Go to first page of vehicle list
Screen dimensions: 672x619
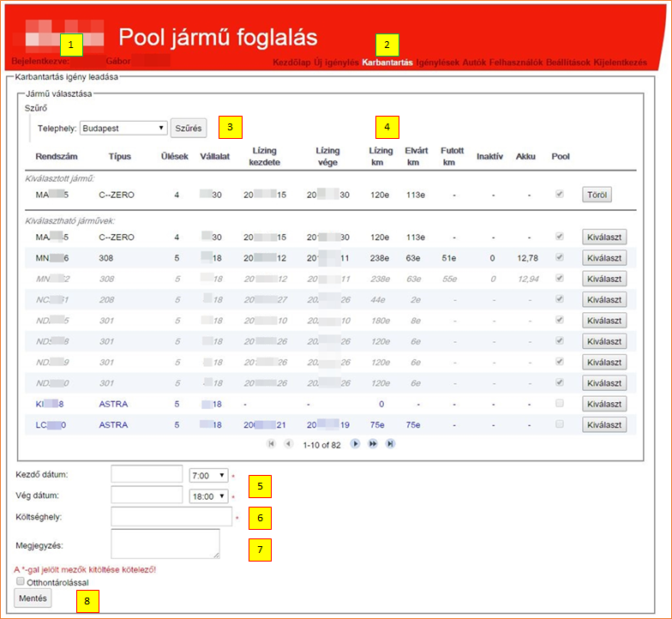[x=273, y=444]
